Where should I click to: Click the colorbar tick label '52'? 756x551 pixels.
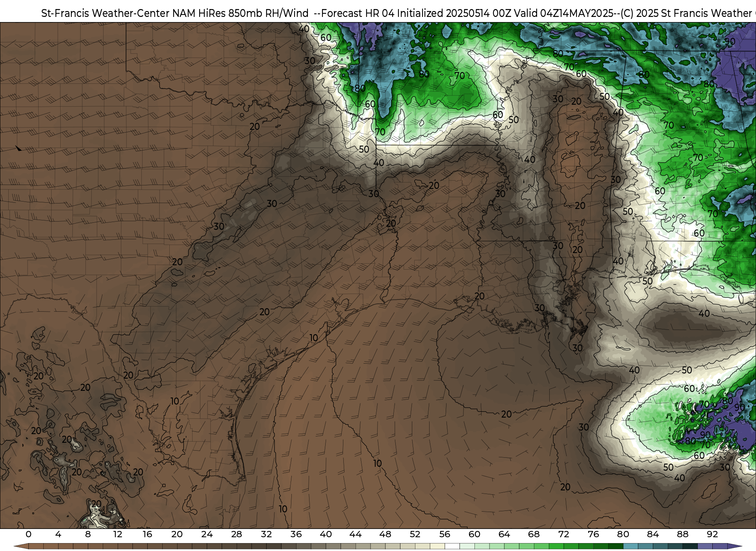pyautogui.click(x=415, y=534)
